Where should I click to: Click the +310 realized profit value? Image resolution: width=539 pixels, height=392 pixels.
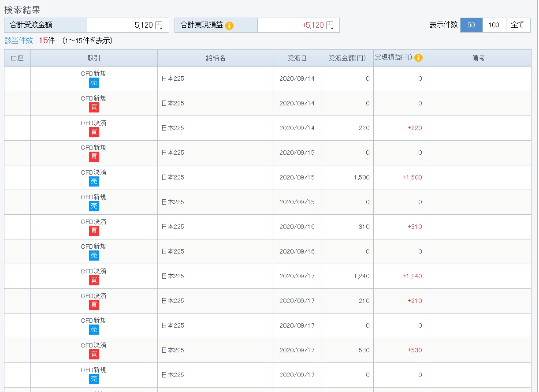point(415,227)
